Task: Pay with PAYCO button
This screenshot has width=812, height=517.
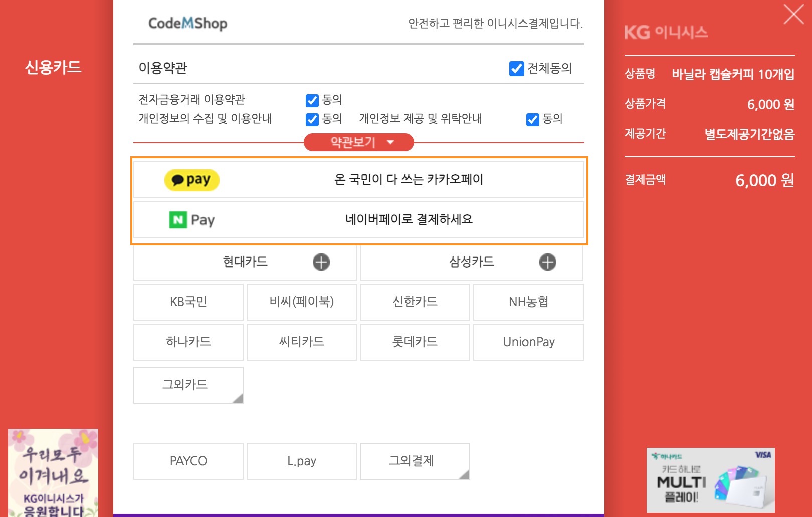Action: [x=188, y=461]
